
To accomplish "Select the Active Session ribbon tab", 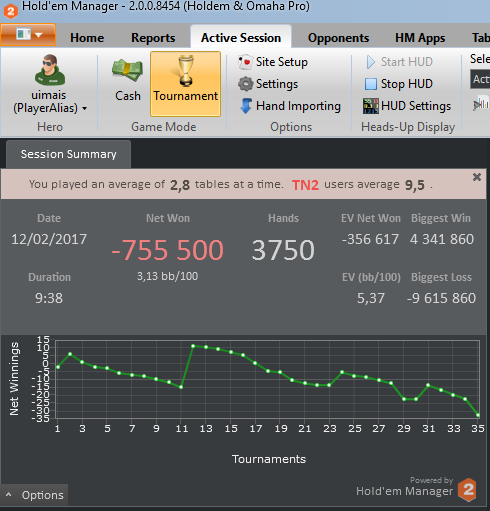I will pos(241,37).
